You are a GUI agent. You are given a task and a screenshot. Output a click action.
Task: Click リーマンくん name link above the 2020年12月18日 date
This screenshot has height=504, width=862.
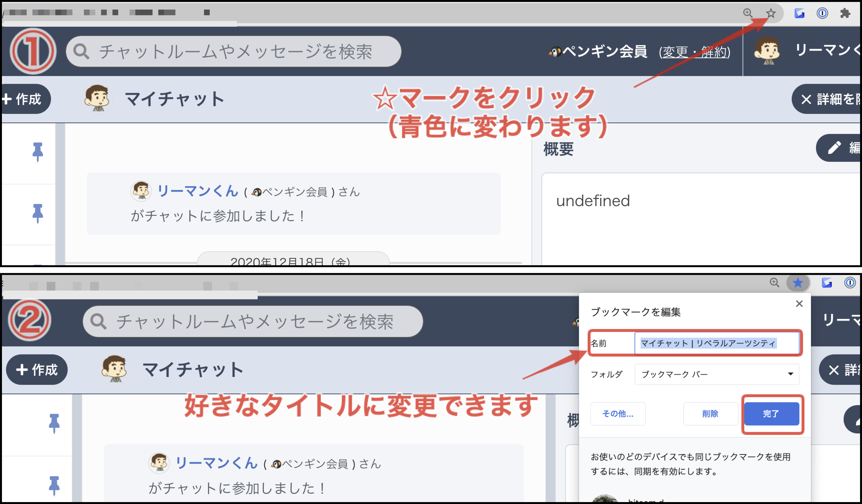pos(197,191)
